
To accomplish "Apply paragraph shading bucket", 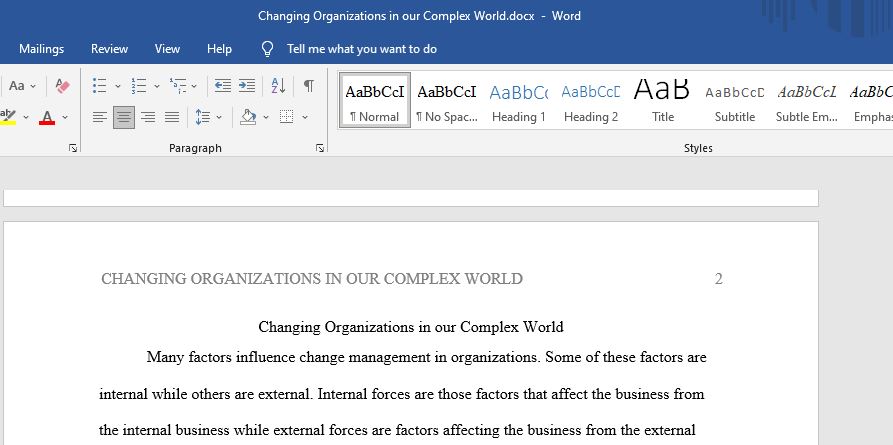I will pos(248,117).
